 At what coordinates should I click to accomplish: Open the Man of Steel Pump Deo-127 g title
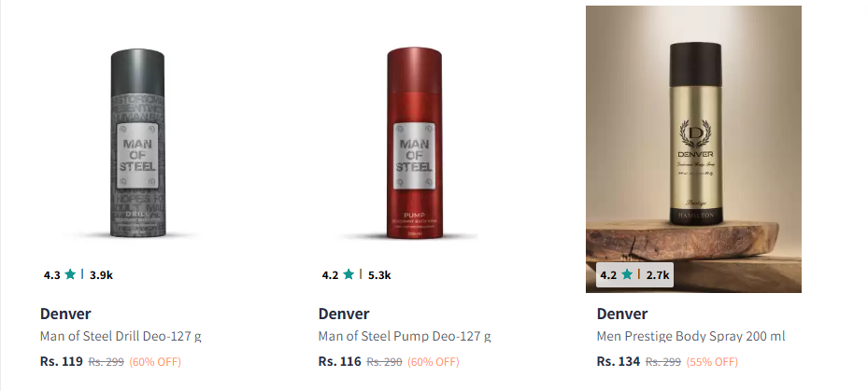pyautogui.click(x=405, y=336)
